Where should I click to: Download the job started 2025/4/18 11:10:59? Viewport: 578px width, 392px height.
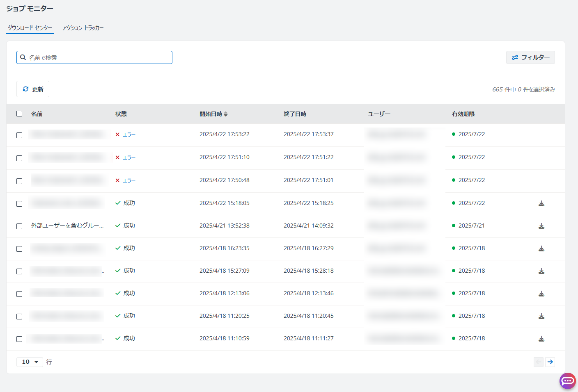click(x=541, y=339)
